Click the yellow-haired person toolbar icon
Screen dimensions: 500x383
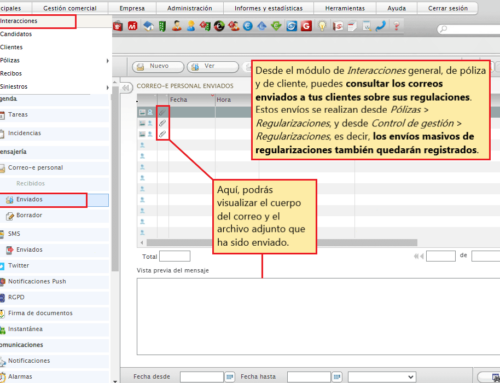(191, 26)
